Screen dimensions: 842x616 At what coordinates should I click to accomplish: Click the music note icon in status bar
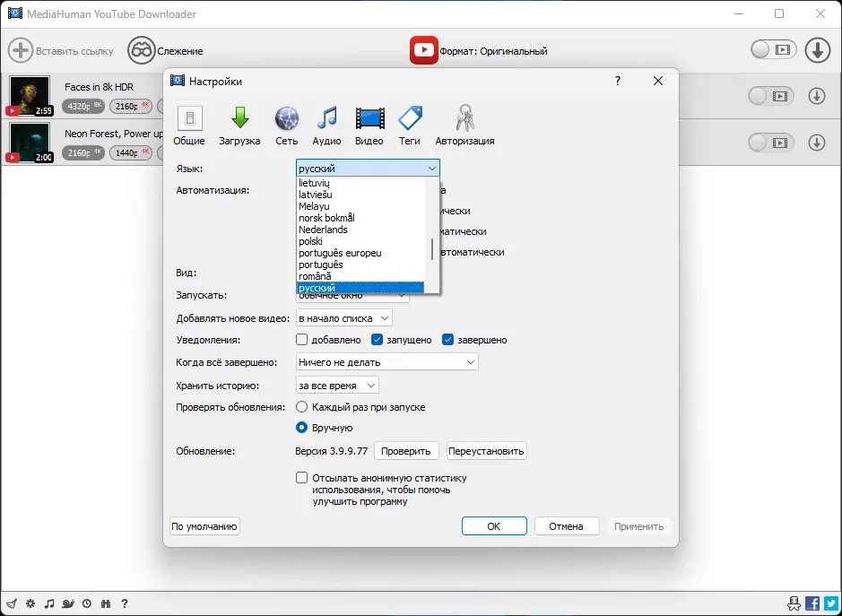49,603
